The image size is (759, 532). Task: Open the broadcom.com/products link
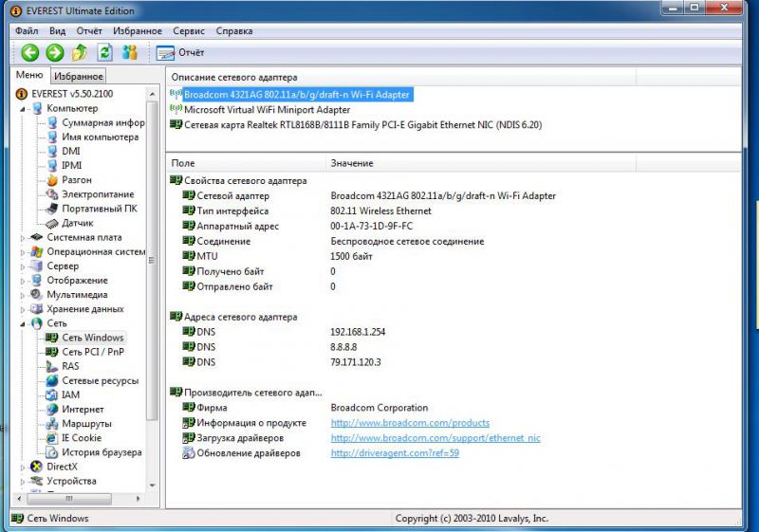pos(410,423)
